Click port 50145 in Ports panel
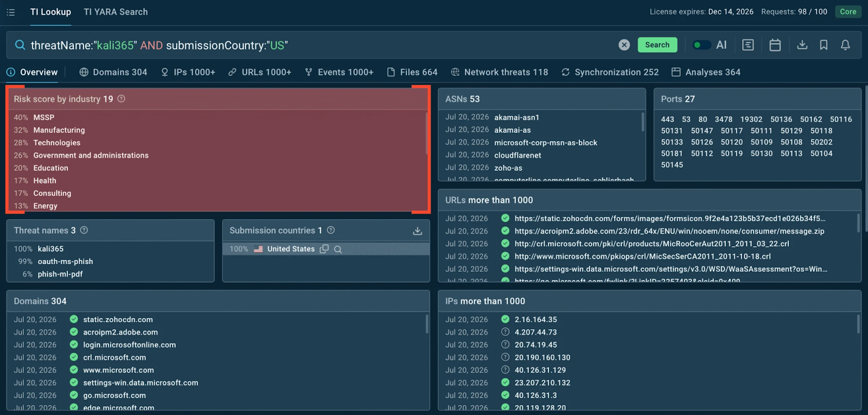 (672, 165)
